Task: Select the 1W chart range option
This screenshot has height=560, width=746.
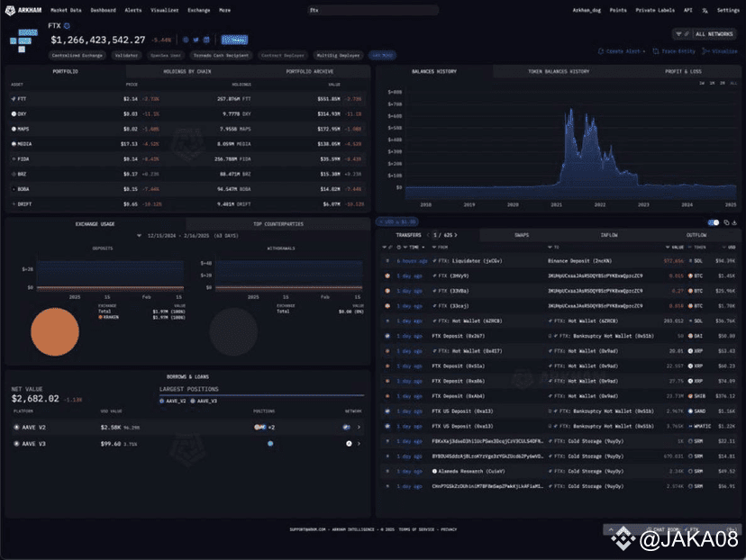Action: 702,83
